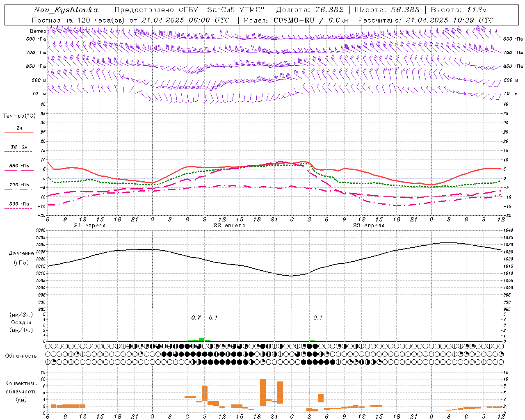Screen dimensions: 525x420
Task: Click the "(мм/1ч.)" precipitation unit label
Action: click(x=21, y=330)
